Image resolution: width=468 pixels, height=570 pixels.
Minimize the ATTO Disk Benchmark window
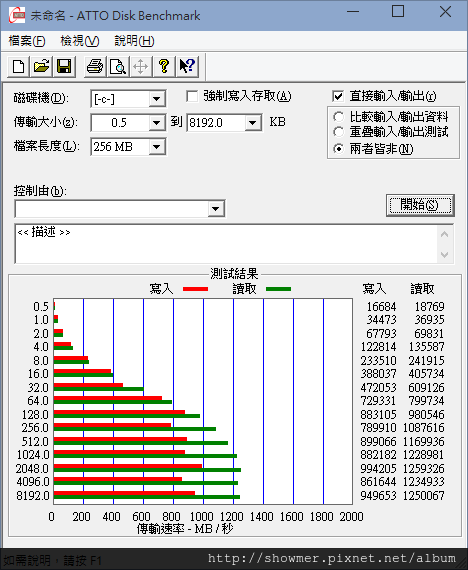coord(353,12)
